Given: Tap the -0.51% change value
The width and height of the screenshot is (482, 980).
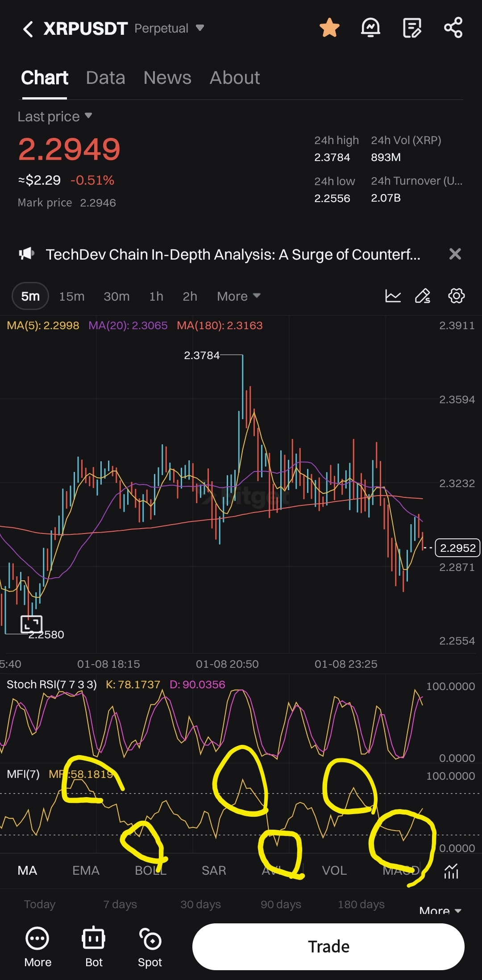Looking at the screenshot, I should (x=92, y=180).
